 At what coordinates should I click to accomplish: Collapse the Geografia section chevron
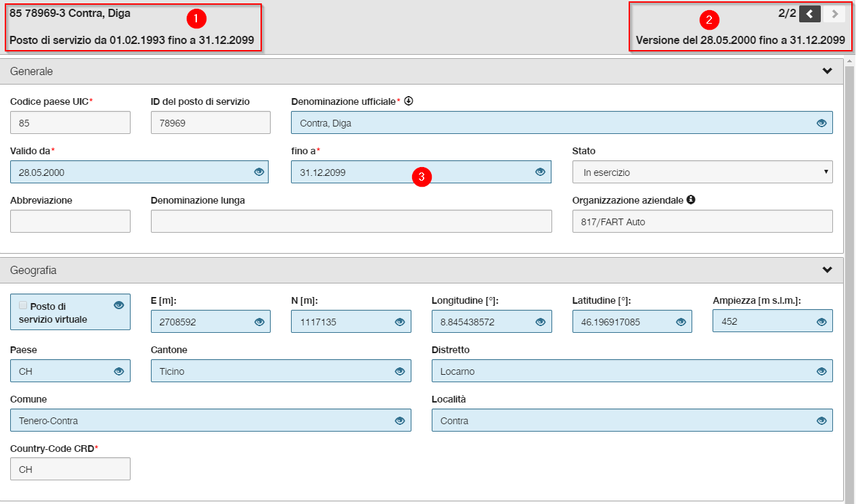(x=827, y=270)
